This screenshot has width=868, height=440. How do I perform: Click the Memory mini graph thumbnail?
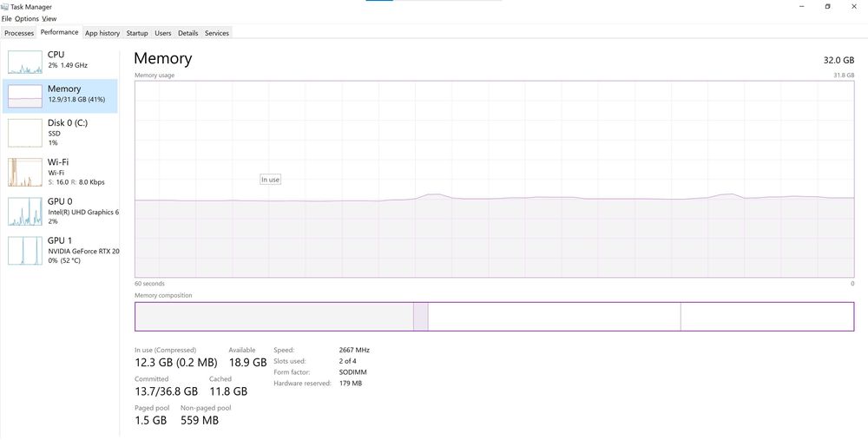click(25, 95)
